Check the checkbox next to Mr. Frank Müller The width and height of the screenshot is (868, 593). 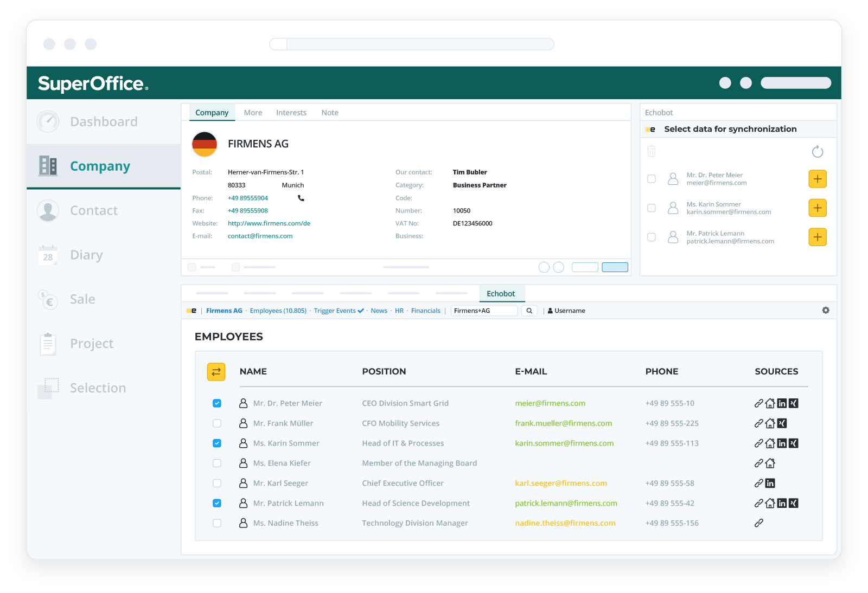click(x=217, y=423)
